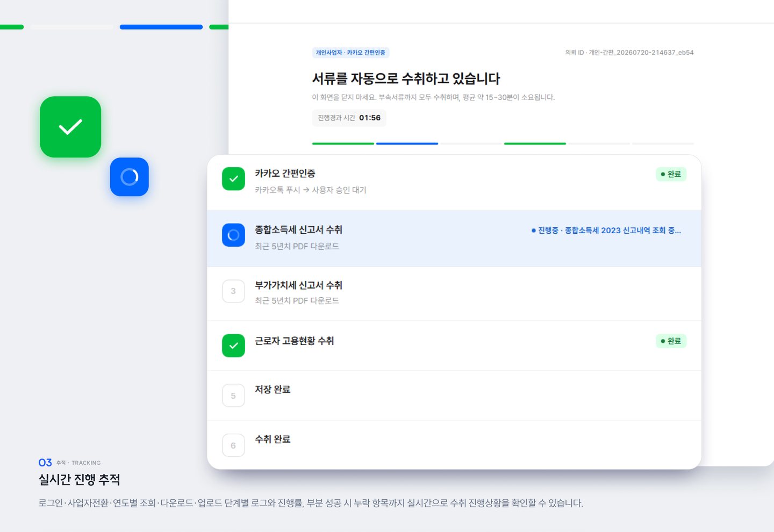The width and height of the screenshot is (774, 532).
Task: Click the 진행경과 시간 01:56 timer chip
Action: coord(349,118)
